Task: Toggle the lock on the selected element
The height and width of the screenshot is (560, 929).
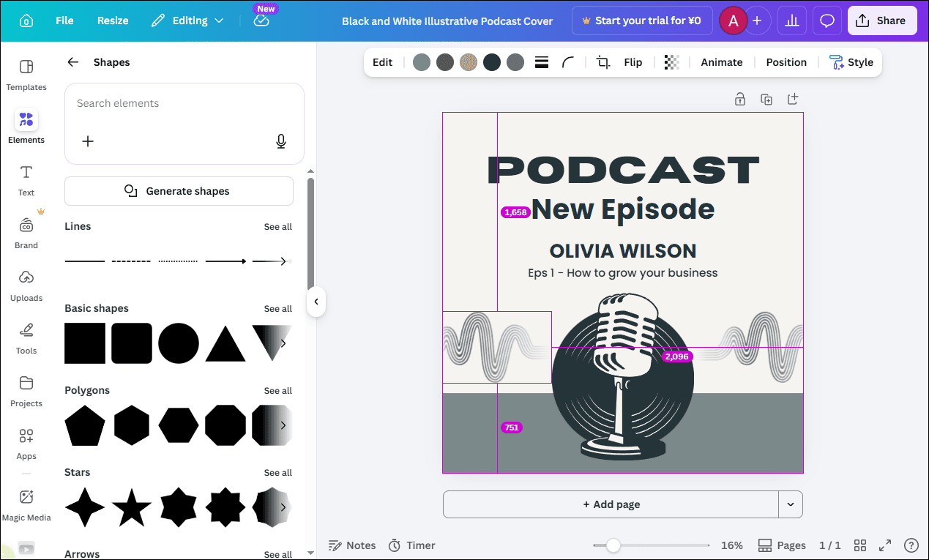Action: (739, 98)
